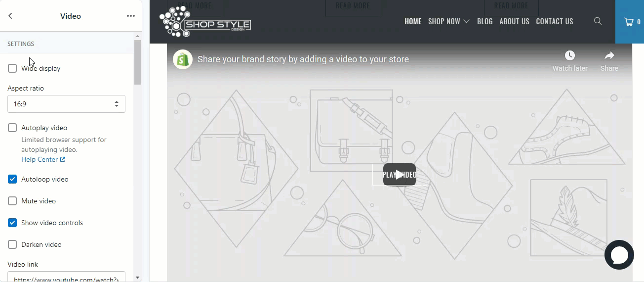Click the search magnifier icon
644x282 pixels.
coord(598,21)
